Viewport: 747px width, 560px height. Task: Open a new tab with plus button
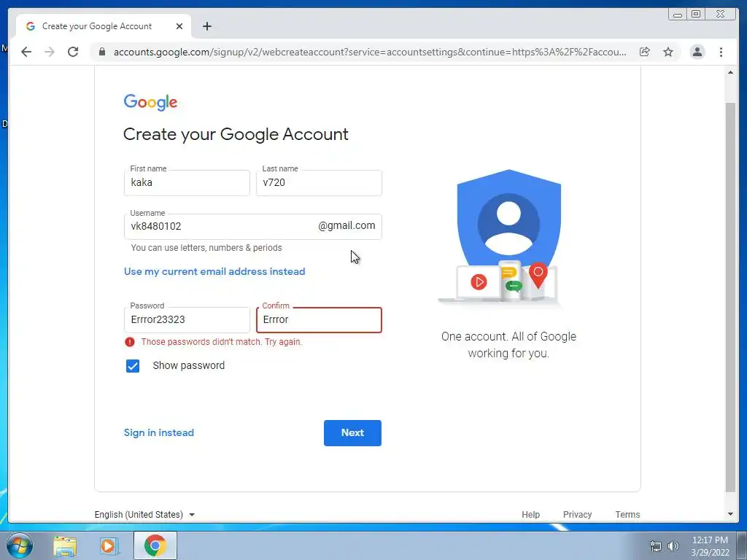[206, 26]
